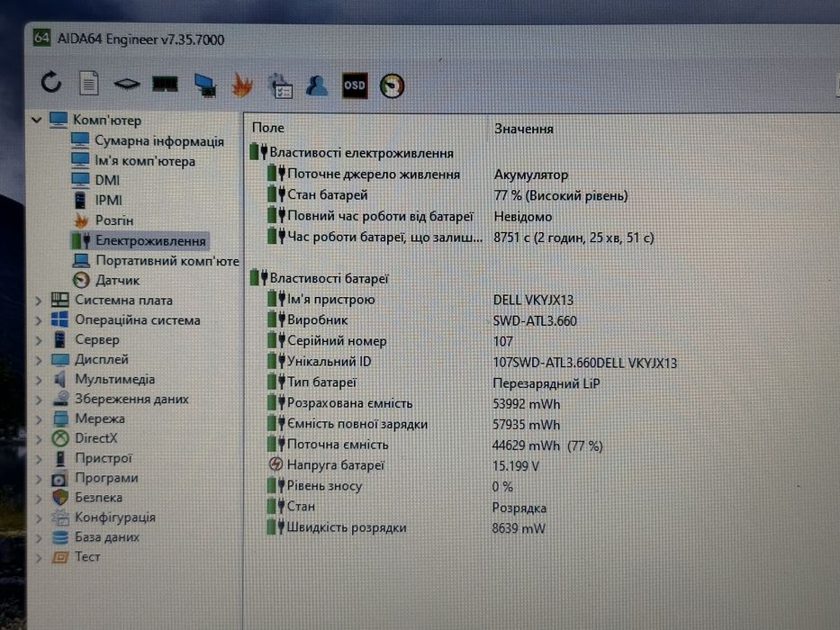This screenshot has height=630, width=840.
Task: Expand the Дисплей tree node
Action: tap(39, 360)
